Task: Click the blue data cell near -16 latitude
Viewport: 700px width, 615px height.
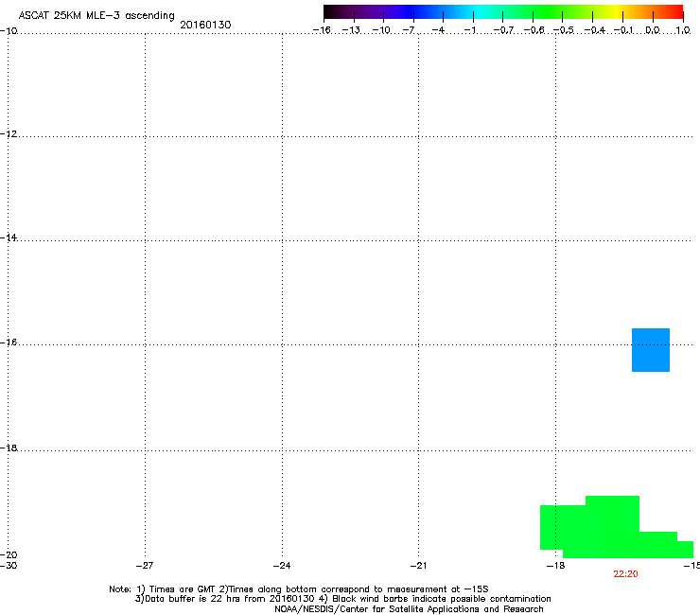Action: point(651,350)
